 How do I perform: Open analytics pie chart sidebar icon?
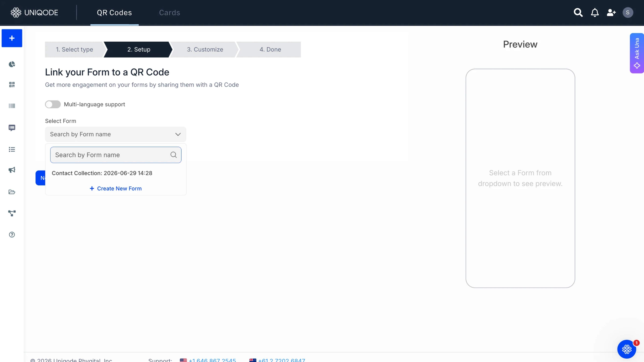(x=12, y=65)
